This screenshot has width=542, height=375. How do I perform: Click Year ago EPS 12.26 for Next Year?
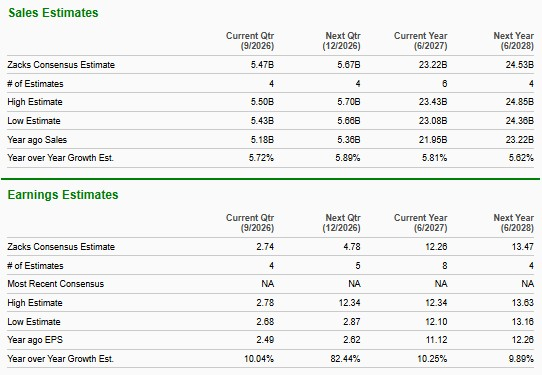tap(523, 340)
